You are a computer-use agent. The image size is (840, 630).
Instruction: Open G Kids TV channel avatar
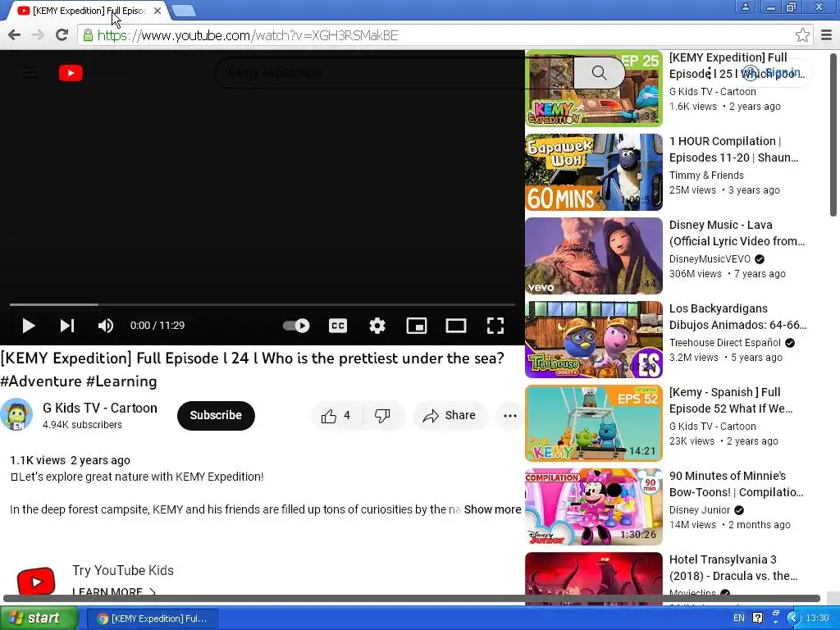(16, 414)
